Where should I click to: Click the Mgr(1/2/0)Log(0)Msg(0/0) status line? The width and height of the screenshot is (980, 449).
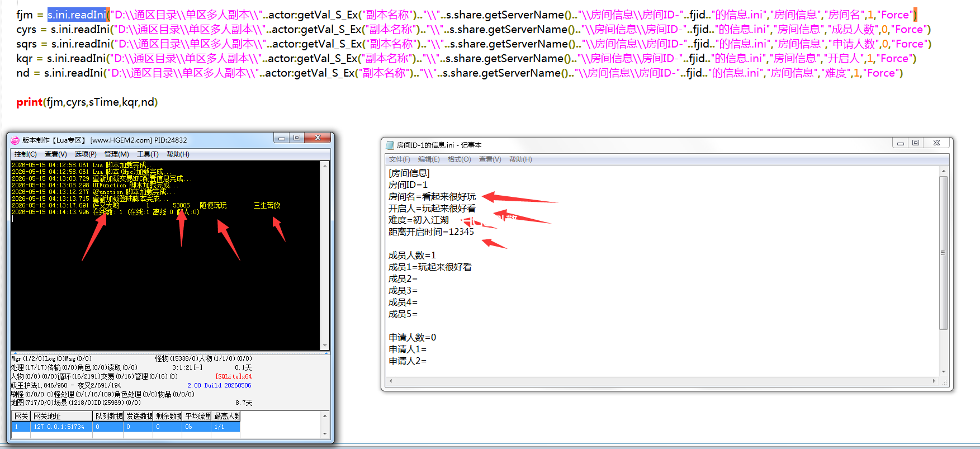(51, 358)
